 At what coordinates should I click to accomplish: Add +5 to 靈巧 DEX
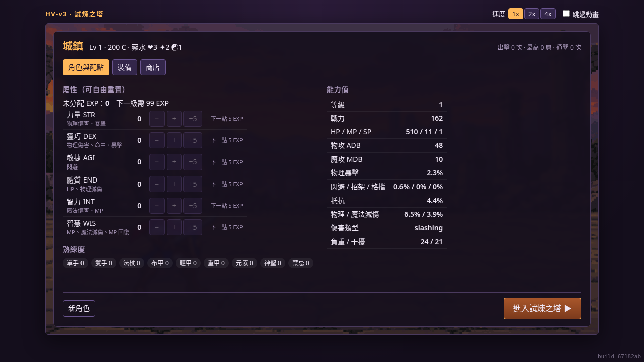[x=193, y=140]
